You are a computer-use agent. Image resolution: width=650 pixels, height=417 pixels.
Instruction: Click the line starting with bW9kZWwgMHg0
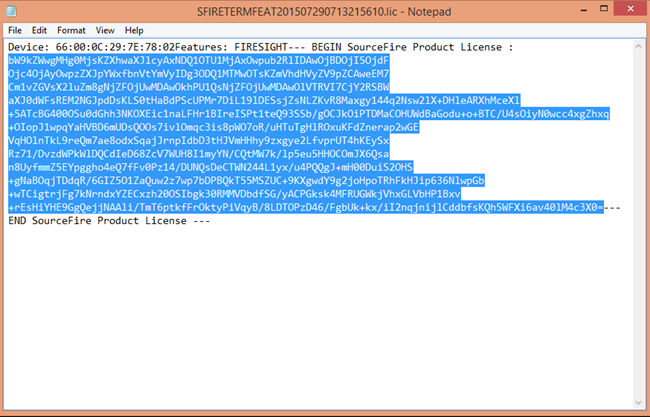[199, 61]
